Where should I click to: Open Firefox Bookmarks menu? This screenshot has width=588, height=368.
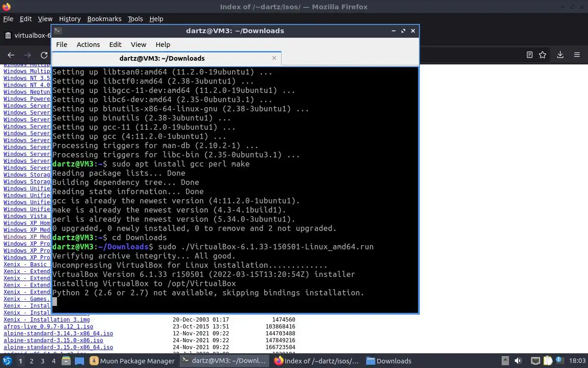(104, 19)
